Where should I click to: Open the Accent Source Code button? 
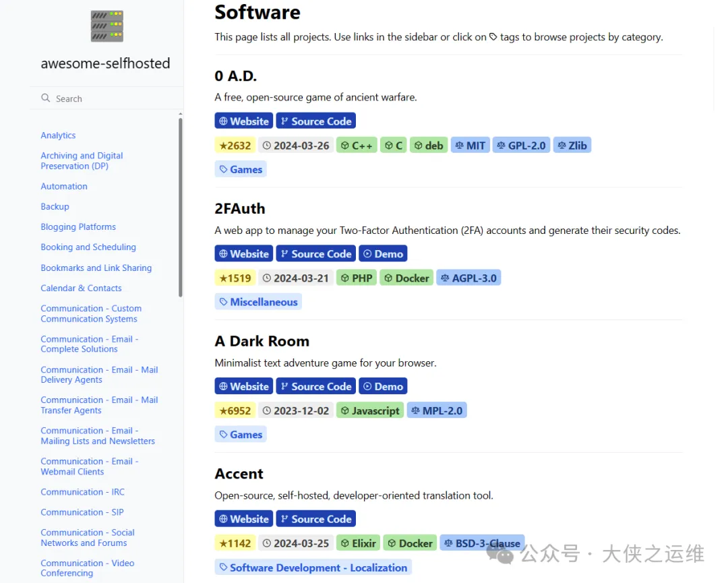315,519
